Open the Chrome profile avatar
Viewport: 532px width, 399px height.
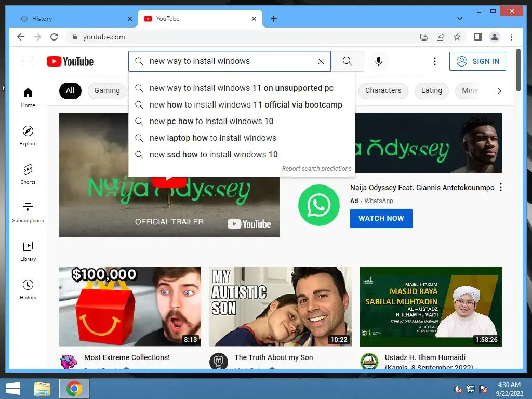click(x=495, y=37)
